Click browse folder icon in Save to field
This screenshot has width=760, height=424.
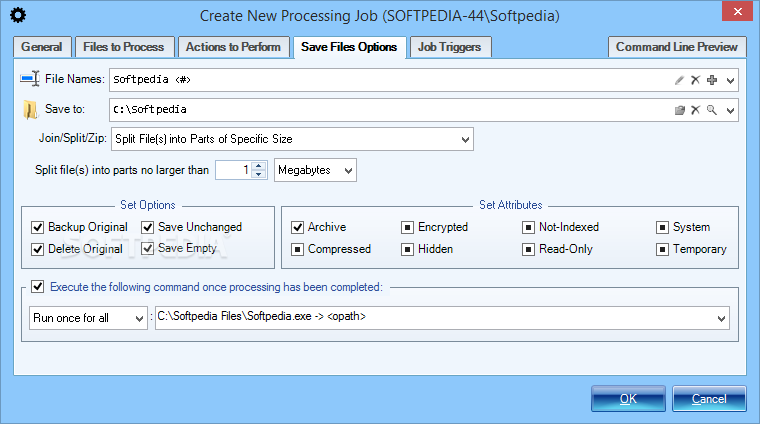pyautogui.click(x=680, y=110)
